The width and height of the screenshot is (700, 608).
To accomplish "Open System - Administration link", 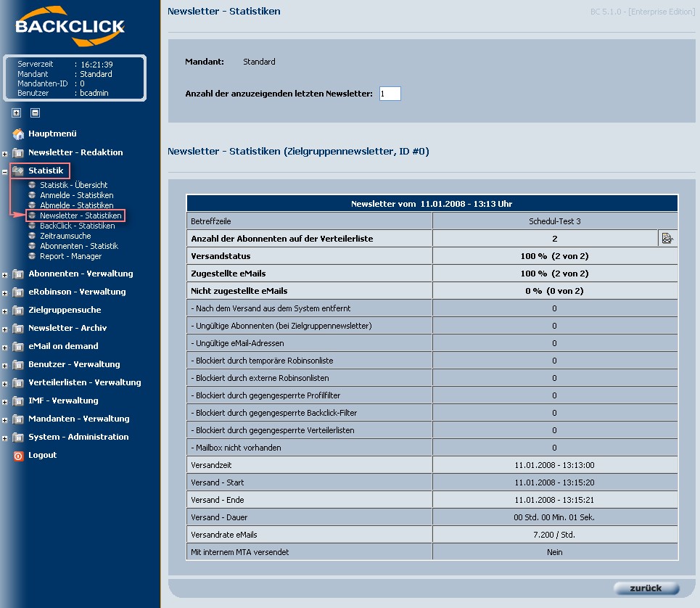I will [78, 437].
